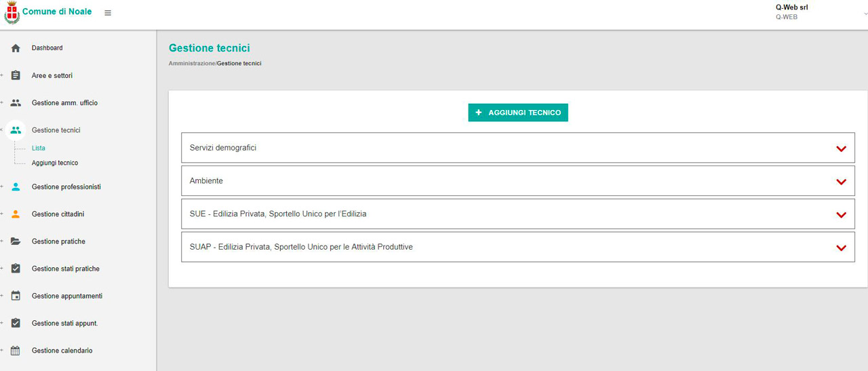Viewport: 868px width, 371px height.
Task: Expand the Servizi demografici chevron
Action: tap(841, 149)
